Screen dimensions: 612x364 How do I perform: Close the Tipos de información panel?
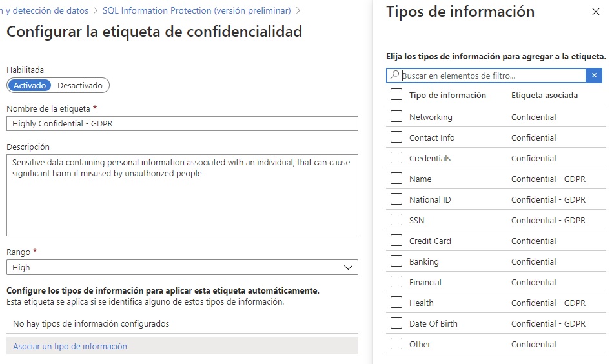pos(595,12)
